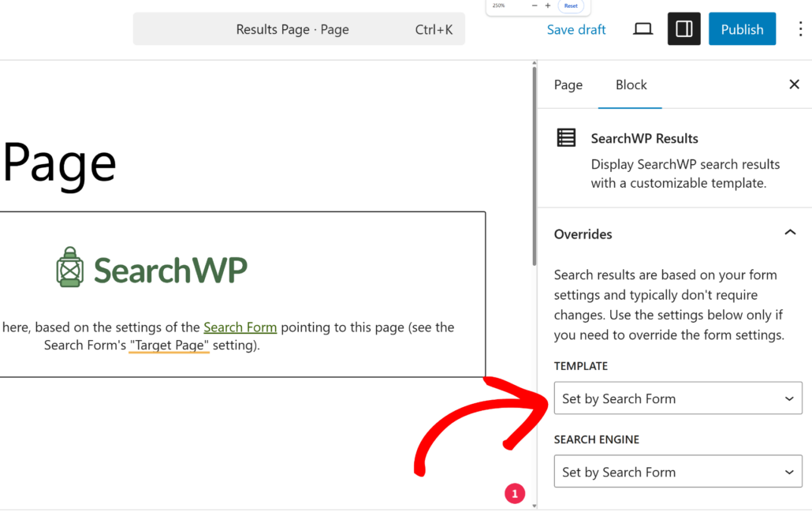Follow the Search Form link
812x512 pixels.
(240, 327)
